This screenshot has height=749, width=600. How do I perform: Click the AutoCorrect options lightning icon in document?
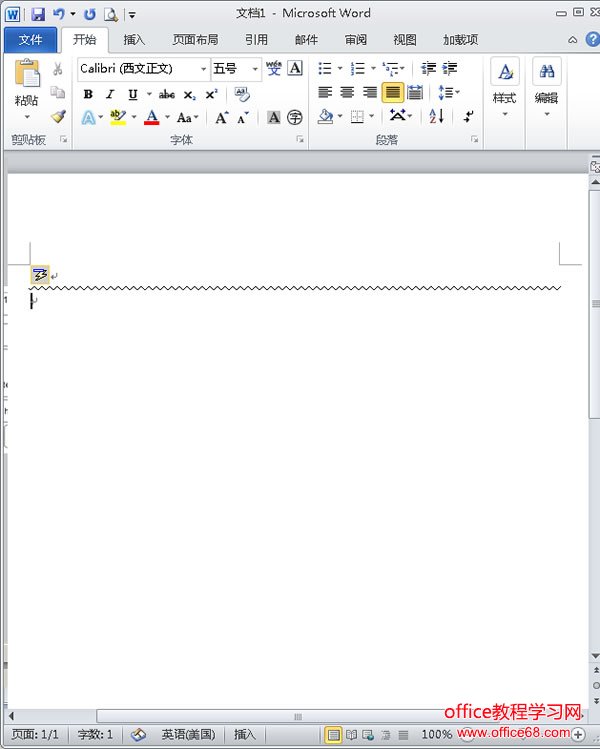coord(40,275)
